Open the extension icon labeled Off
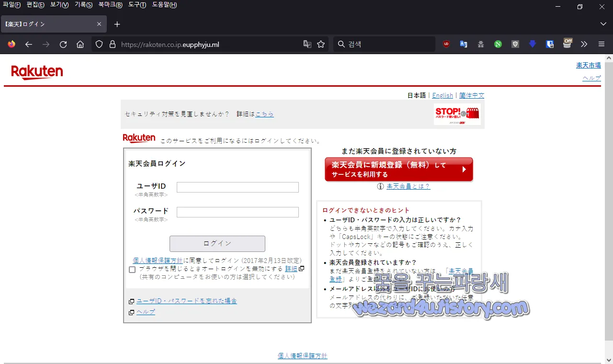Image resolution: width=613 pixels, height=364 pixels. (x=568, y=44)
